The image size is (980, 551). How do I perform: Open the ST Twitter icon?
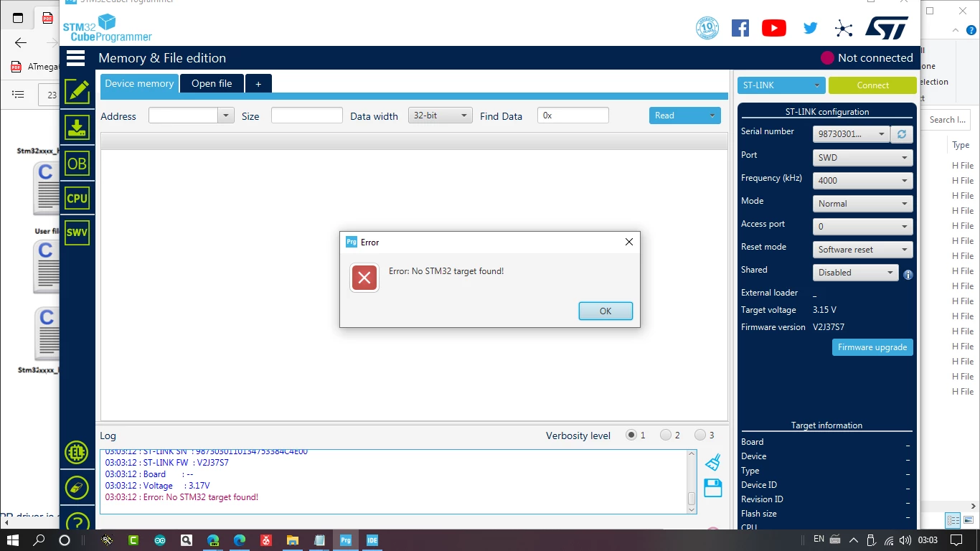(811, 28)
